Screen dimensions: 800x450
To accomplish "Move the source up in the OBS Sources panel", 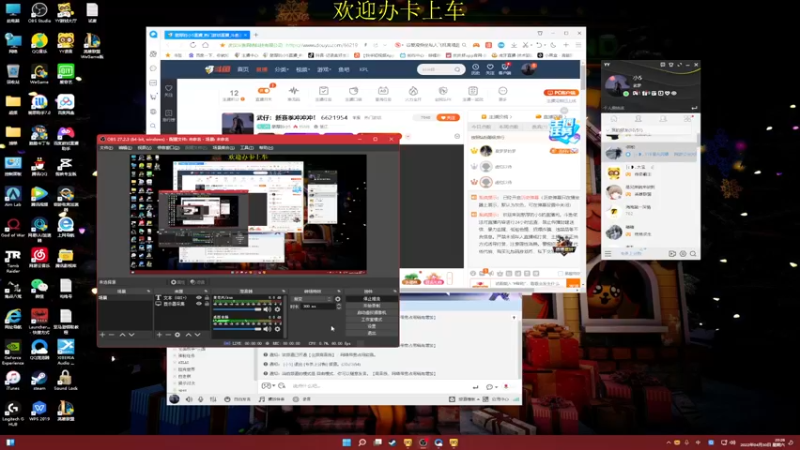I will (188, 335).
